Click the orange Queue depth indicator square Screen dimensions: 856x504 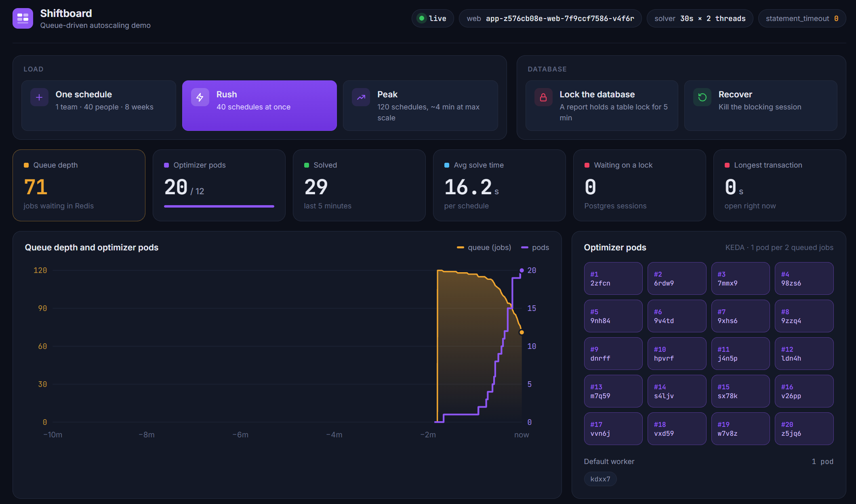point(26,165)
